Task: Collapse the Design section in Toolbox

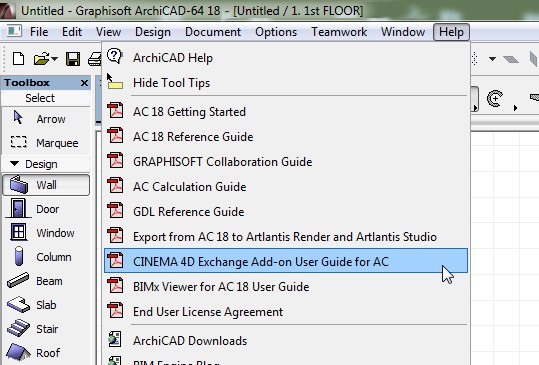Action: 14,164
